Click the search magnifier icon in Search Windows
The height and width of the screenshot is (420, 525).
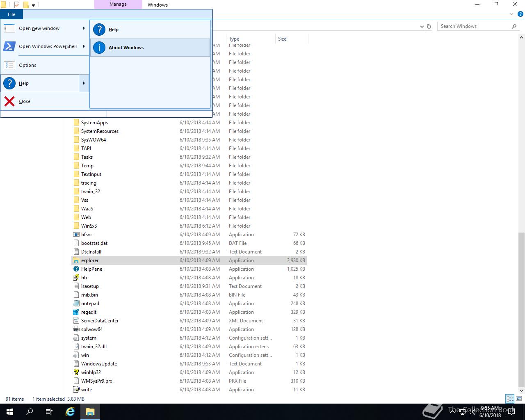point(514,26)
